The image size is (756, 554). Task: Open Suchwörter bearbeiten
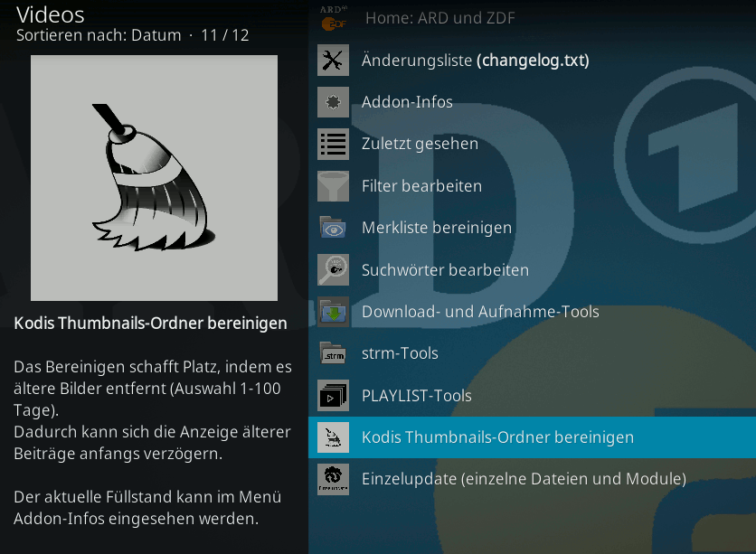point(533,270)
